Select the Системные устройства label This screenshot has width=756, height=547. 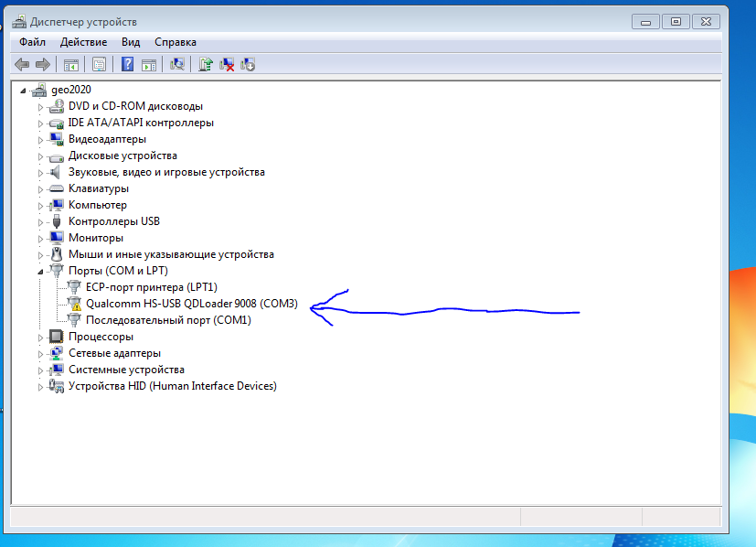[126, 370]
